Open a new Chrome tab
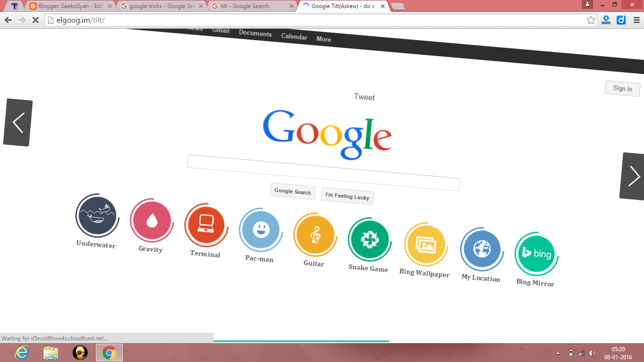The image size is (644, 362). [x=398, y=6]
